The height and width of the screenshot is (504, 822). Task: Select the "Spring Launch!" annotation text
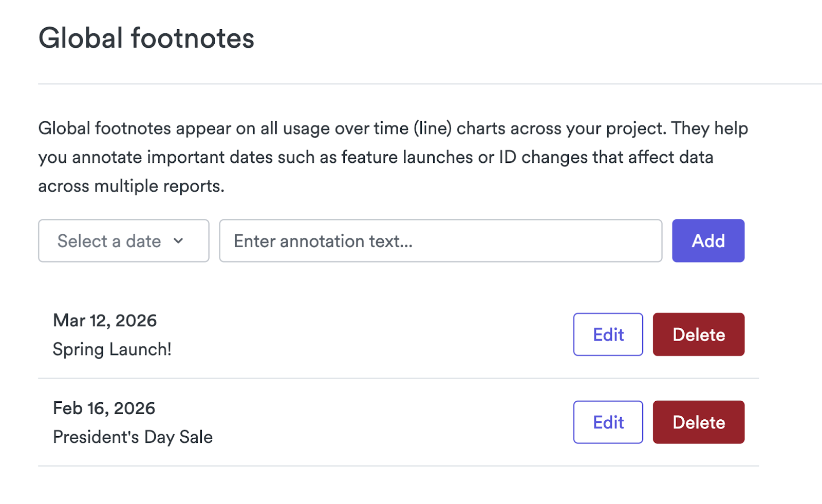[x=112, y=349]
